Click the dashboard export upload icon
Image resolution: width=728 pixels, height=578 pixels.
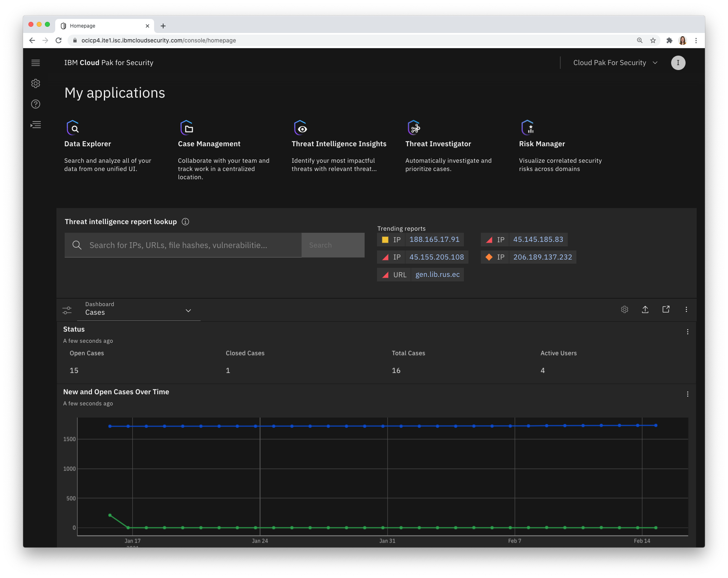coord(645,309)
